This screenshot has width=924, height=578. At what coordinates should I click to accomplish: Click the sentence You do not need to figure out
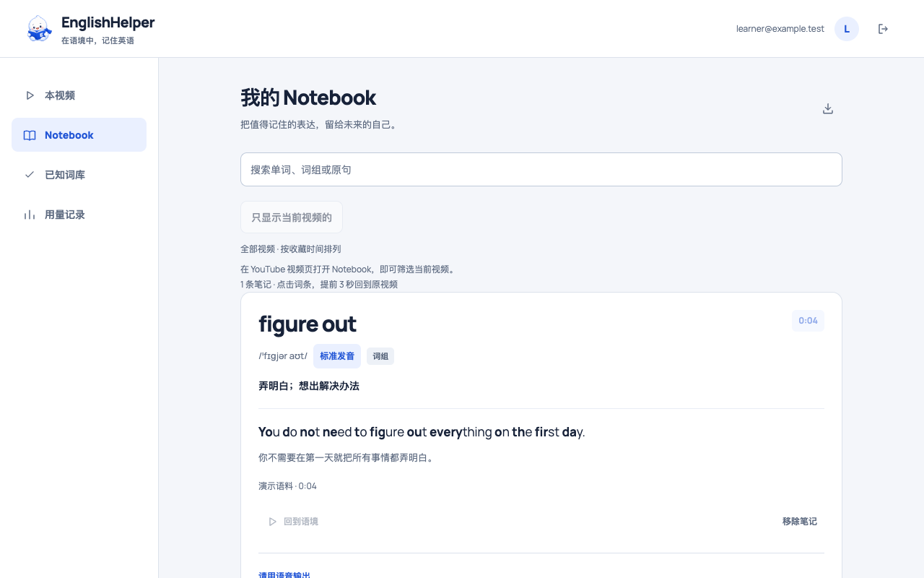(x=422, y=432)
